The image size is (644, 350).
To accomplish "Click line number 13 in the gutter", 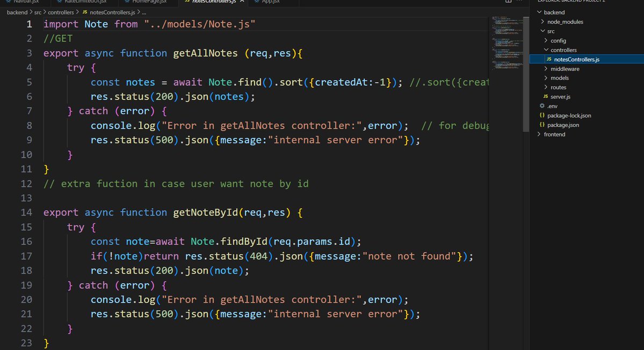I will (x=26, y=198).
